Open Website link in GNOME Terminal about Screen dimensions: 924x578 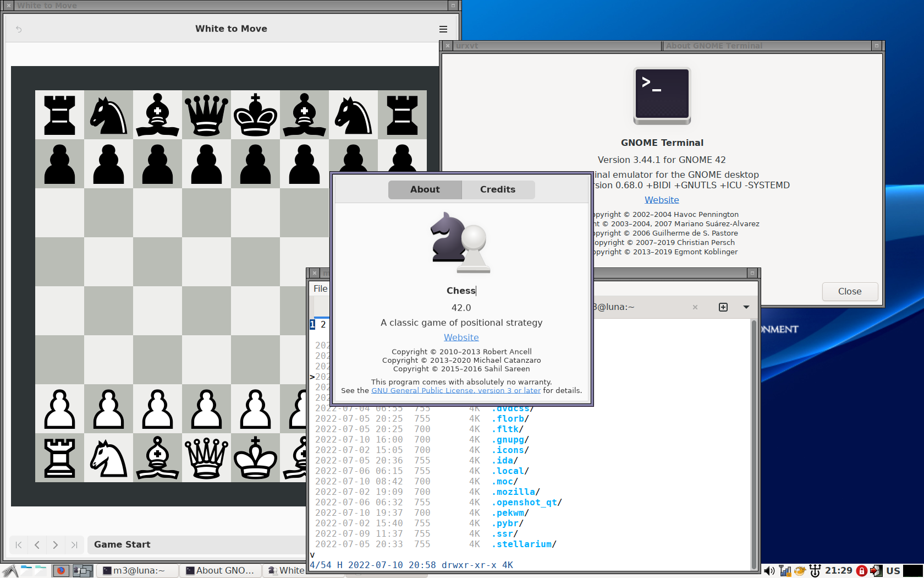pos(662,200)
